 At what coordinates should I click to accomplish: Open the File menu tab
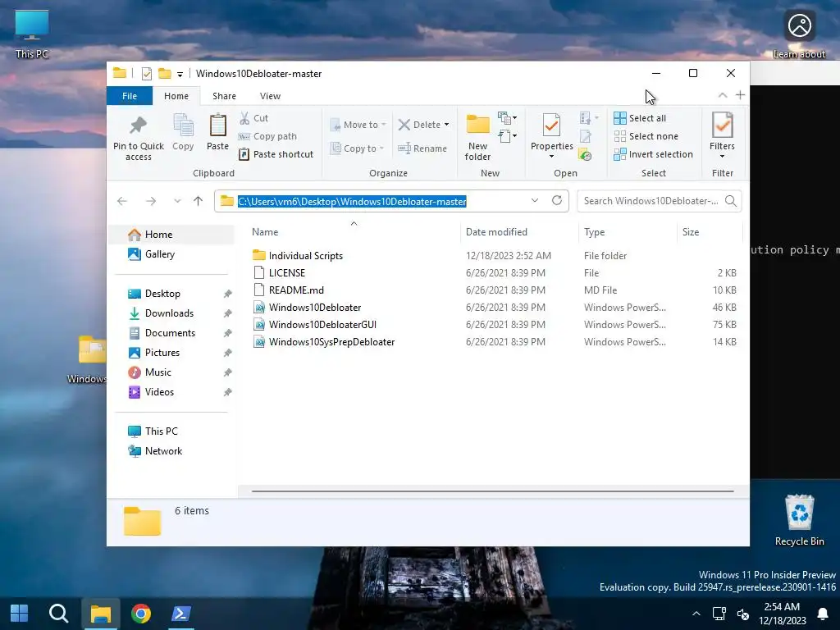130,96
